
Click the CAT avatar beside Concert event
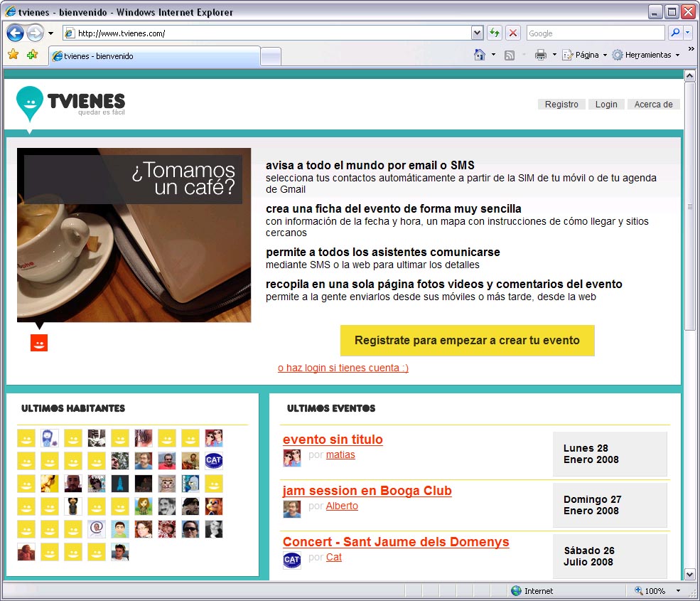(x=292, y=560)
